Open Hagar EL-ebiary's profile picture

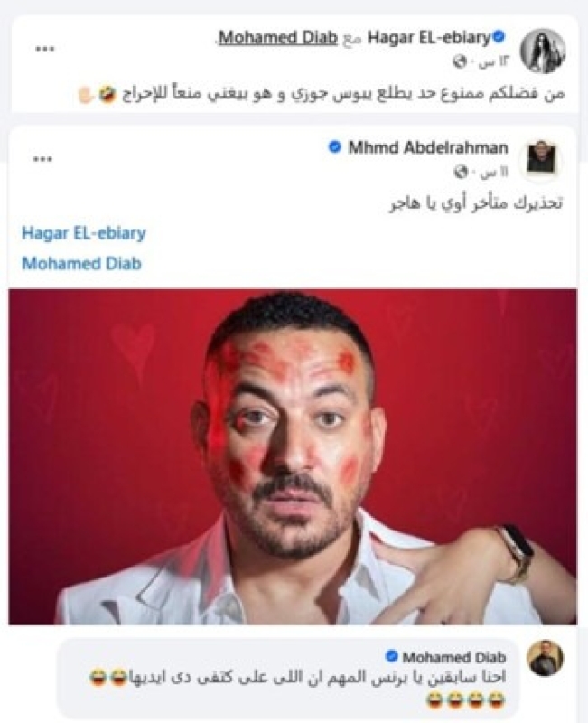tap(543, 51)
